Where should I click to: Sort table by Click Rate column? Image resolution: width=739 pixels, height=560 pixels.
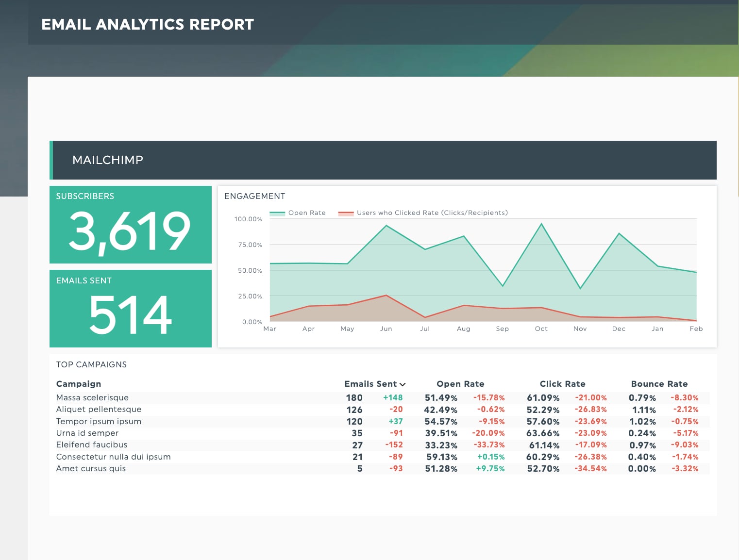[x=562, y=384]
